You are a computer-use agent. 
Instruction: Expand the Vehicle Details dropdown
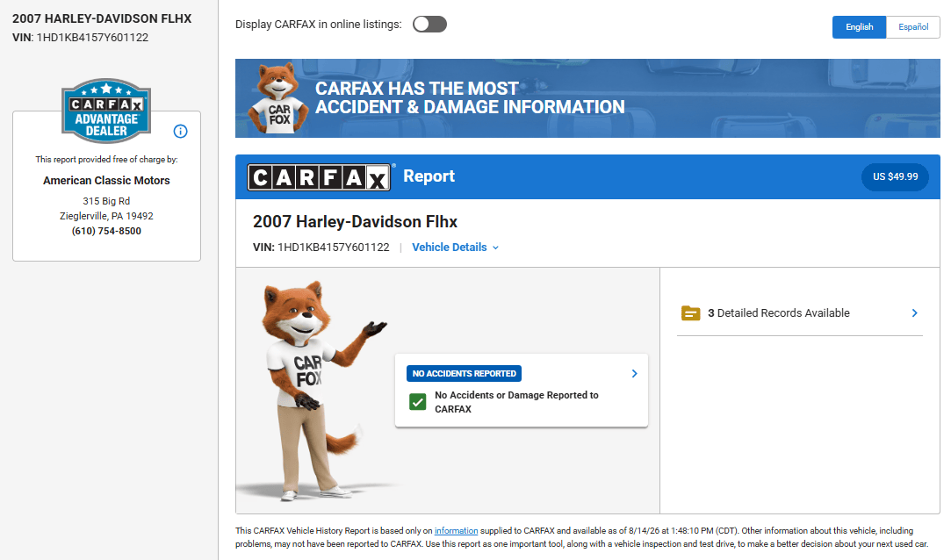(456, 248)
